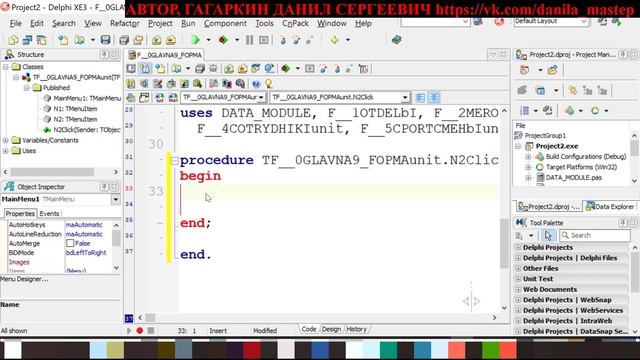Click the first icon in CnPack toolbar row

(x=131, y=84)
